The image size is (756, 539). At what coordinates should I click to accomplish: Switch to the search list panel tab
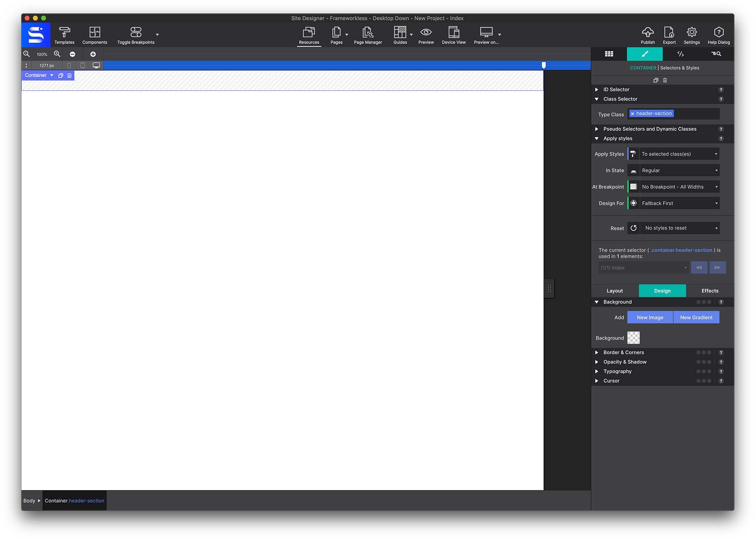click(716, 54)
